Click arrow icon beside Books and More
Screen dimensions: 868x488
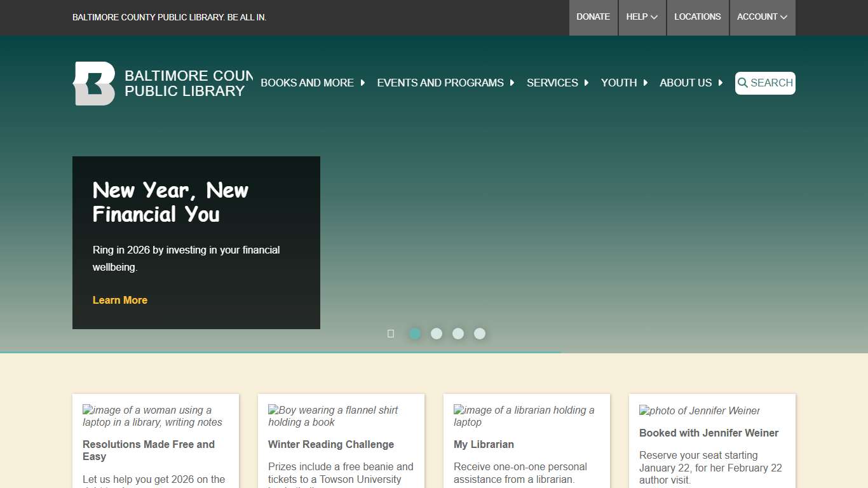(363, 83)
